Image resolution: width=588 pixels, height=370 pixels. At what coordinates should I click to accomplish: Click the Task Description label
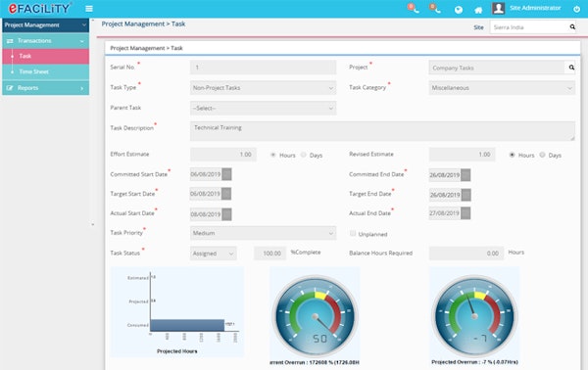click(131, 128)
